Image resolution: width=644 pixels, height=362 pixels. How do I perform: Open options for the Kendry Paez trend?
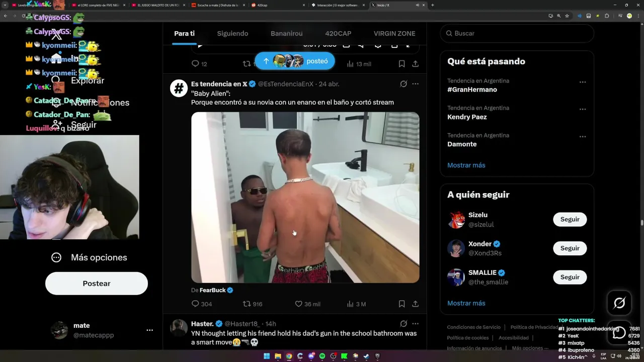pos(583,109)
